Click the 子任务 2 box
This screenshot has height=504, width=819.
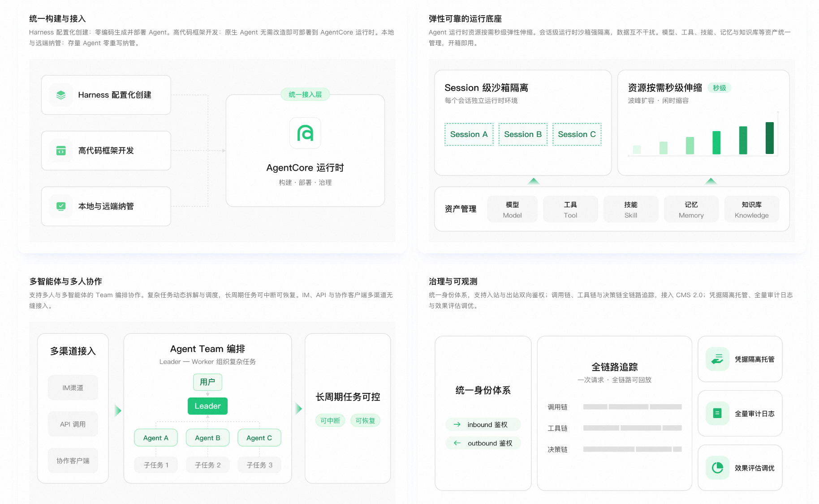click(207, 465)
